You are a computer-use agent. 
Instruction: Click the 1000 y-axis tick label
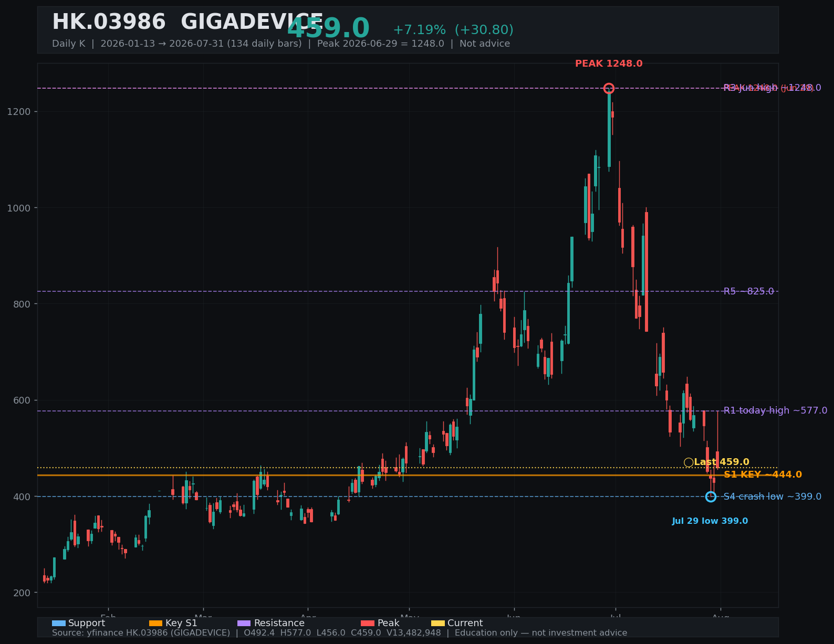(19, 208)
